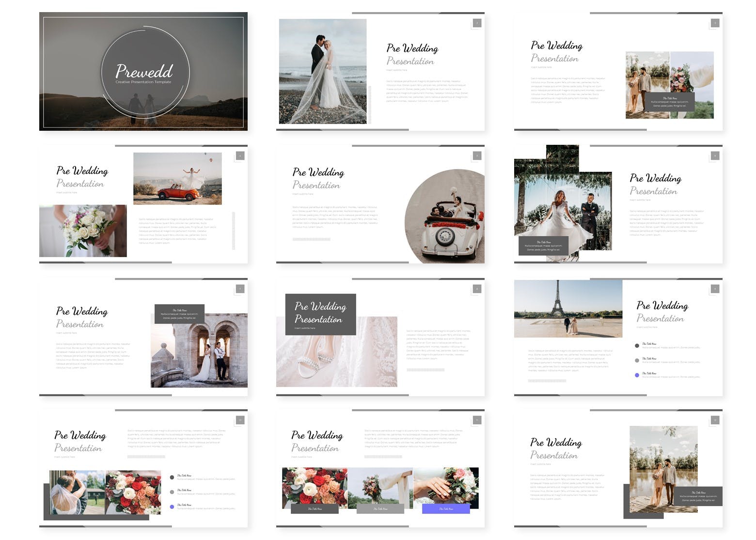Click the circular white vintage car image

446,218
